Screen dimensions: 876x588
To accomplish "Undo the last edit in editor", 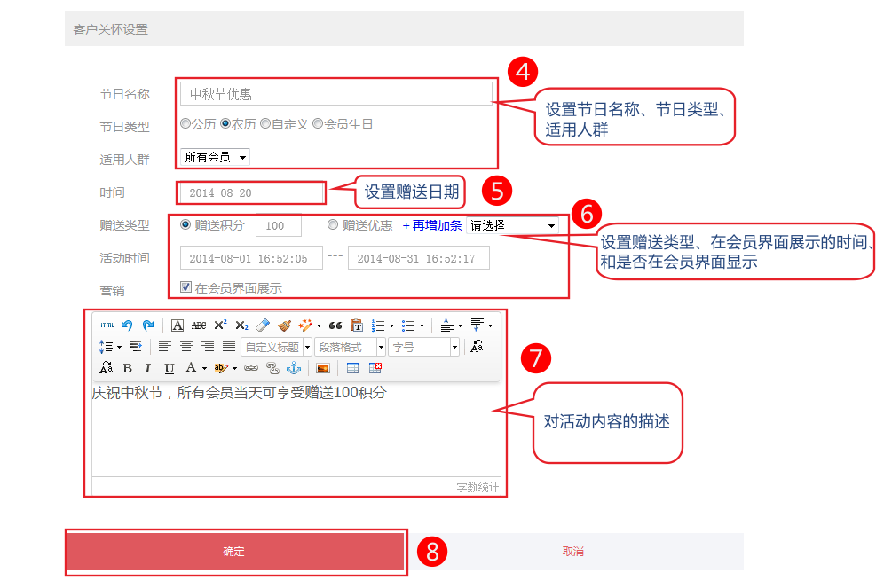I will [x=127, y=325].
